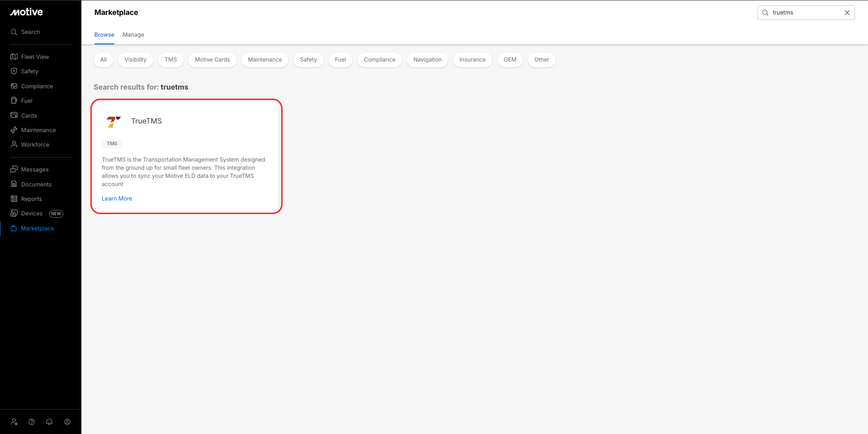Open Fleet View in sidebar
Screen dimensions: 868x434
tap(35, 57)
